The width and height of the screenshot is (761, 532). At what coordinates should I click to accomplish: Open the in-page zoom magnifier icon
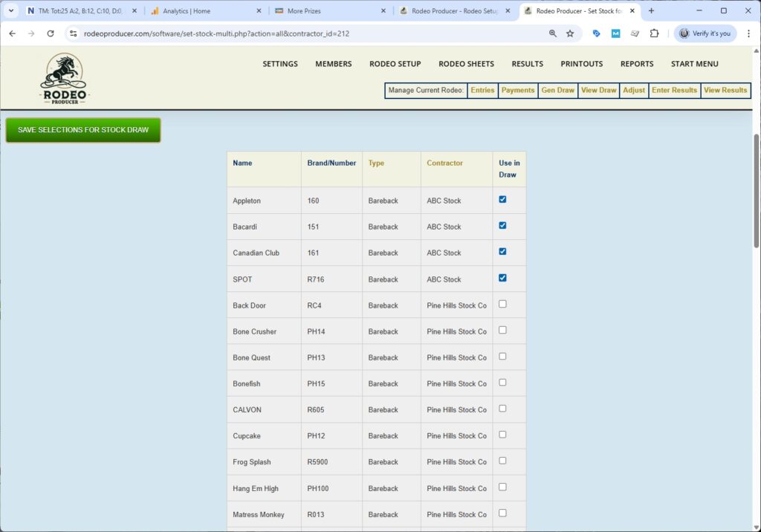coord(553,33)
